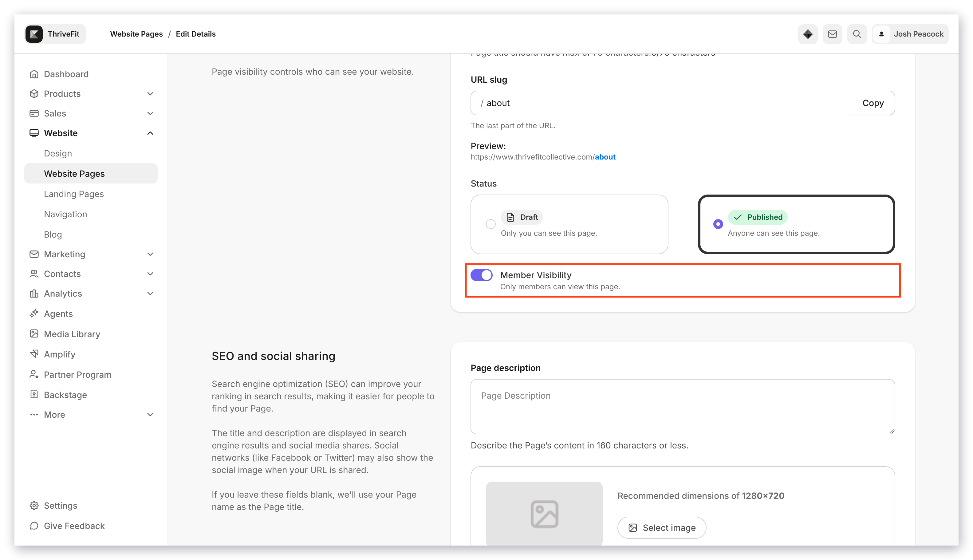Click the Amplify paper plane icon
973x560 pixels.
click(x=34, y=354)
